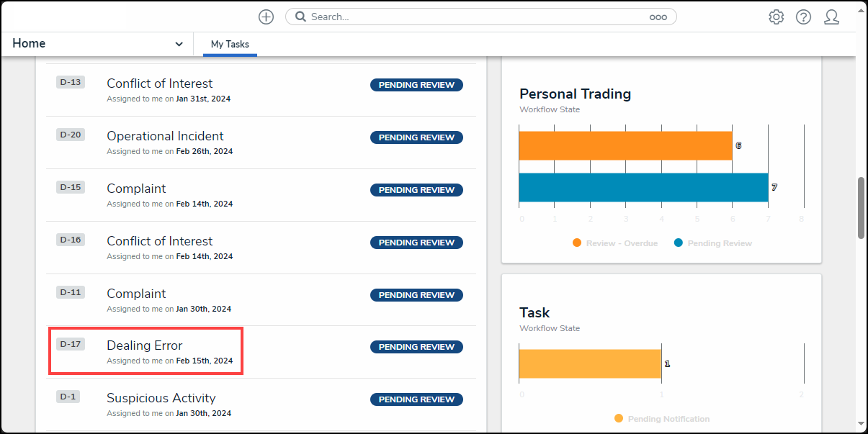Click the plus create-new icon
The image size is (868, 434).
(266, 17)
